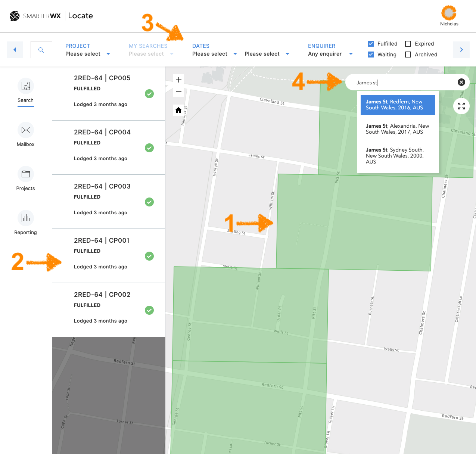Screen dimensions: 476x454
Task: Open the Enquirer Any enquirer dropdown
Action: [x=330, y=54]
